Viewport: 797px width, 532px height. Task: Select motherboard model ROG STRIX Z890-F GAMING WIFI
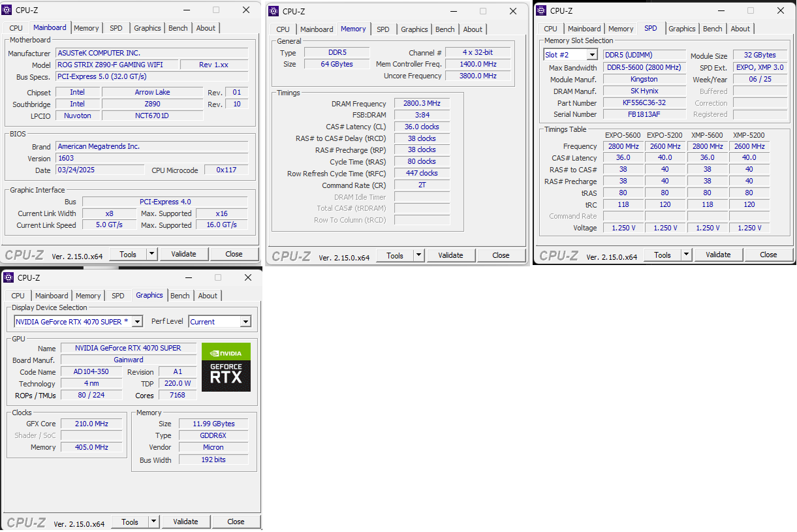(x=116, y=65)
